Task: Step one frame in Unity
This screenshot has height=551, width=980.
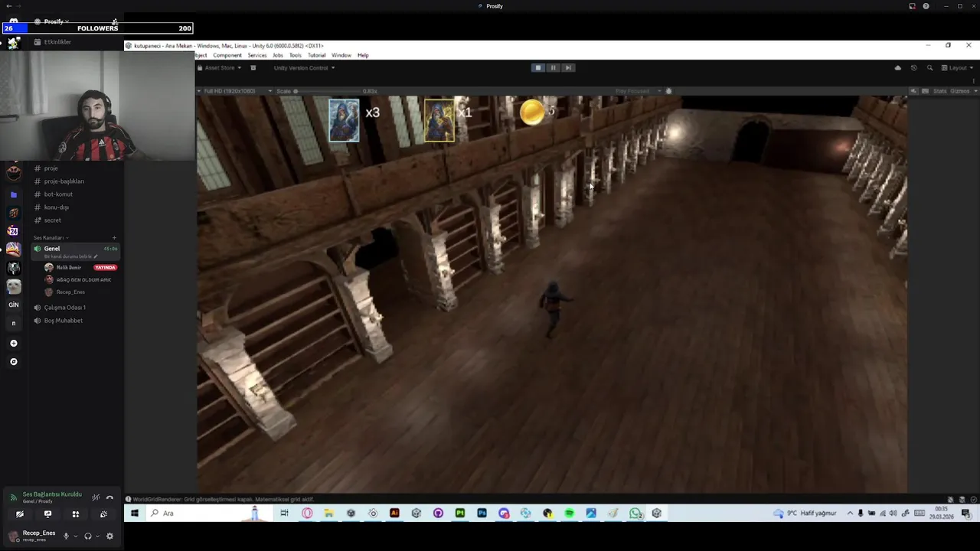Action: pyautogui.click(x=567, y=67)
